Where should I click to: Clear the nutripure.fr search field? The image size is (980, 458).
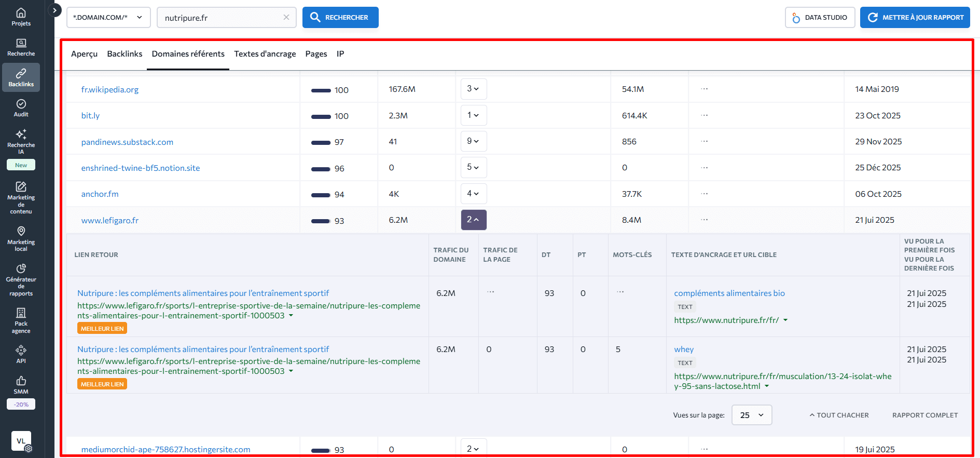point(286,17)
